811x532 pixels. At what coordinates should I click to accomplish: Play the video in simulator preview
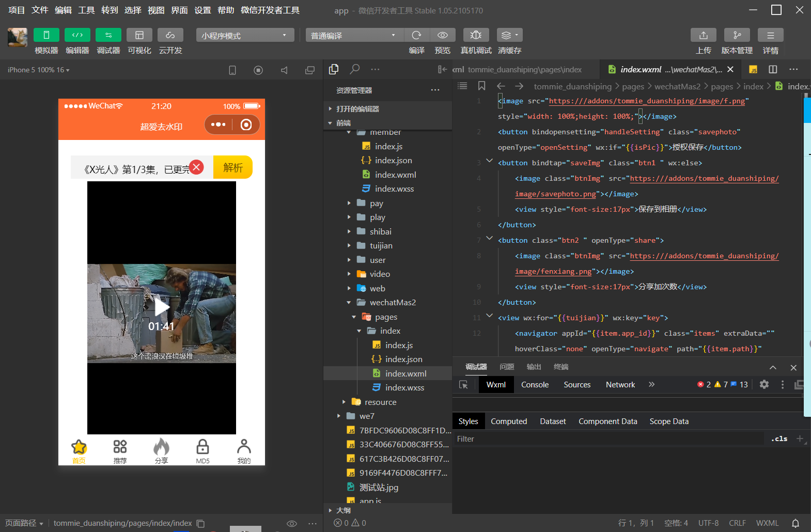pos(162,307)
